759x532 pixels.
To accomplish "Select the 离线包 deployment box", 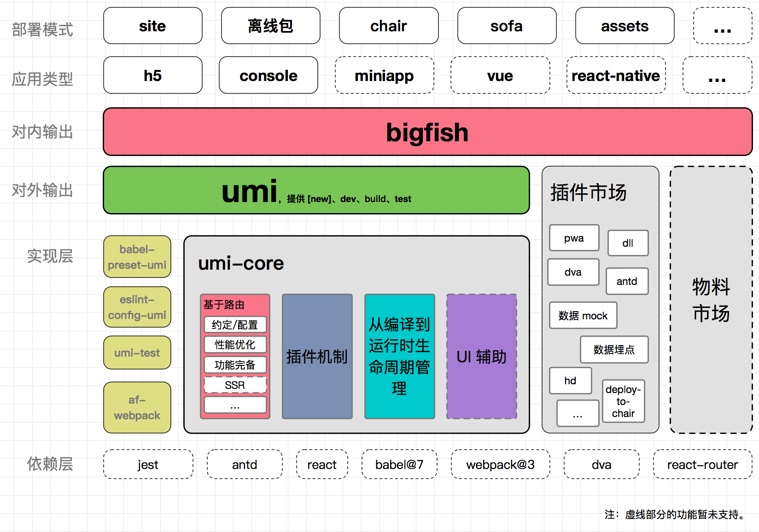I will pos(271,26).
